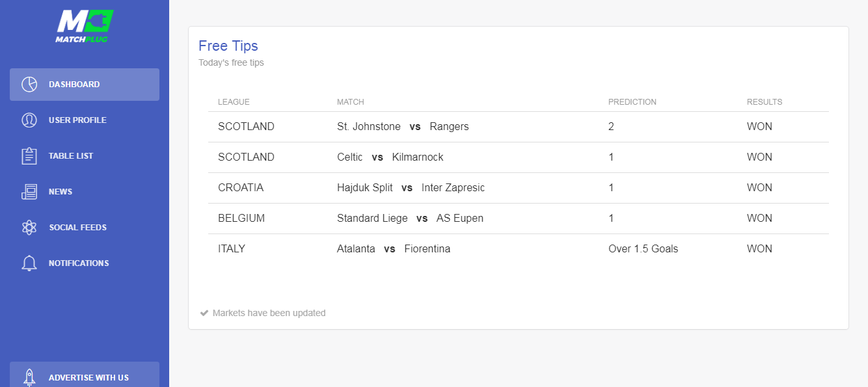The image size is (868, 387).
Task: Click the Table List clipboard icon
Action: tap(29, 156)
